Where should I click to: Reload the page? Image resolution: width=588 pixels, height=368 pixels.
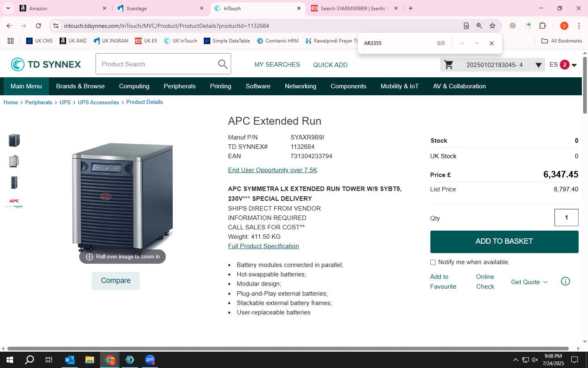point(38,26)
